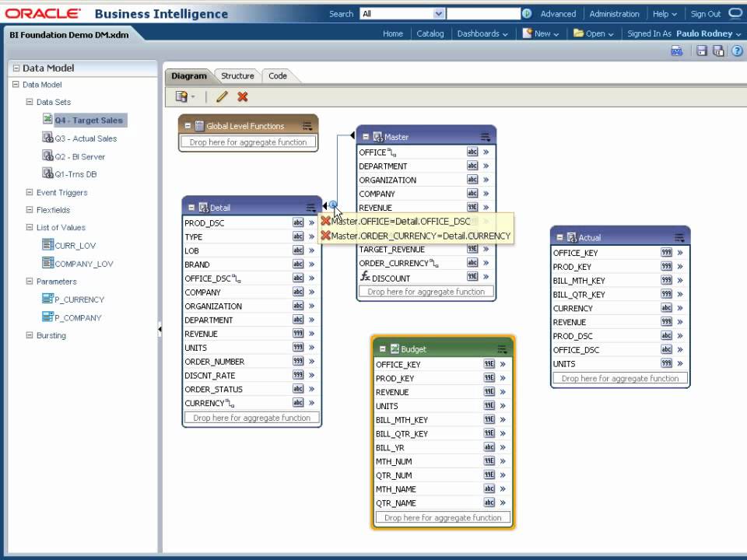The height and width of the screenshot is (560, 747).
Task: Select CURR_LOV list of values
Action: 75,245
